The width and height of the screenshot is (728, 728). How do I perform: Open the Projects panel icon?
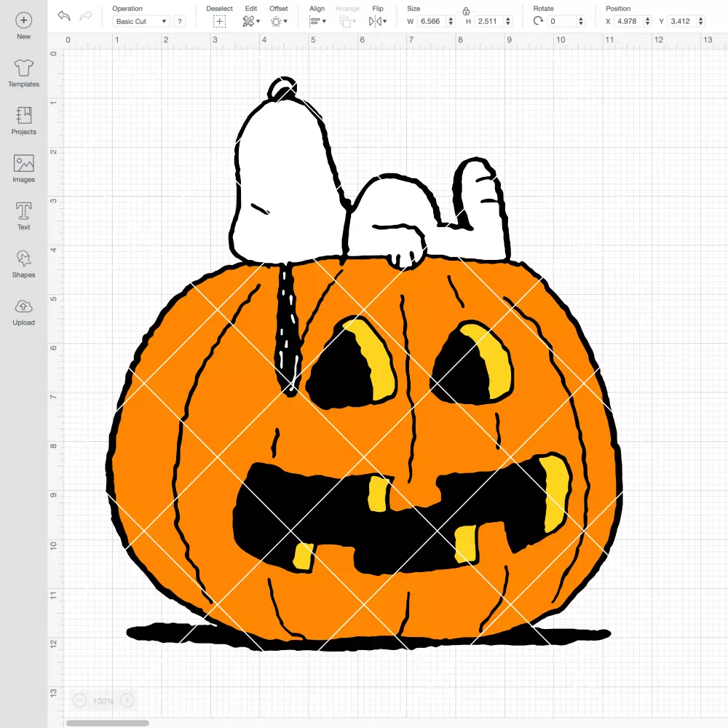[x=24, y=115]
